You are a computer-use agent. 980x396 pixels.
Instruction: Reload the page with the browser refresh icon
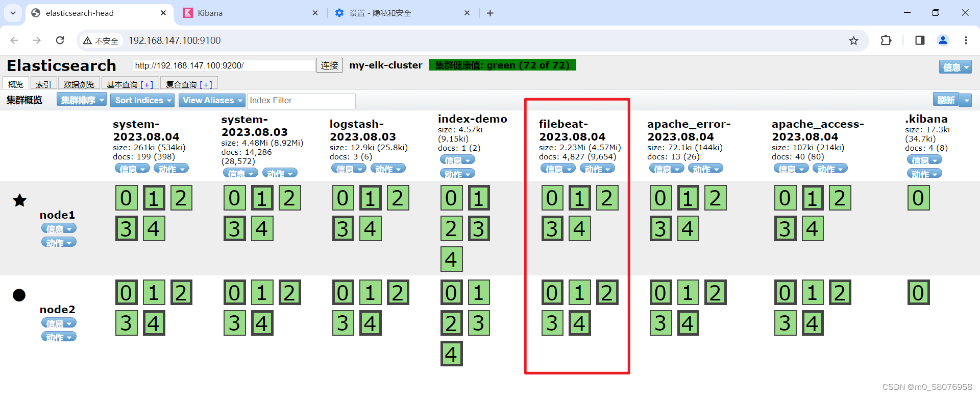coord(60,40)
